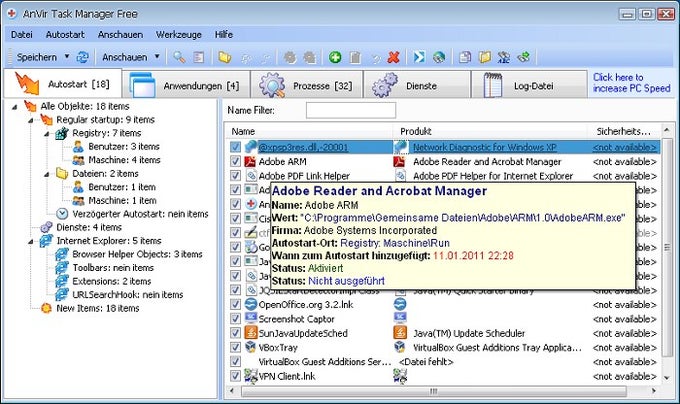Click the clipboard icon beside the green plus

pos(355,57)
